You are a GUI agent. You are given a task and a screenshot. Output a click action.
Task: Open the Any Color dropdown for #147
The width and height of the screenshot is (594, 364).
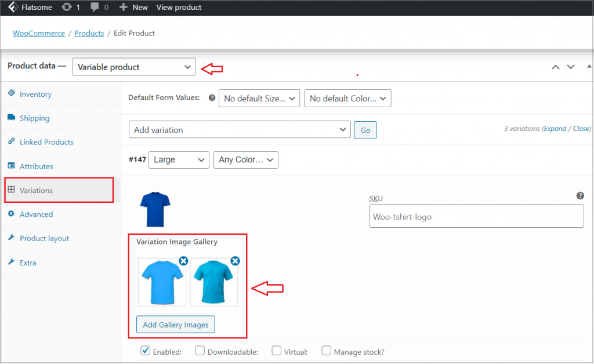(x=246, y=159)
